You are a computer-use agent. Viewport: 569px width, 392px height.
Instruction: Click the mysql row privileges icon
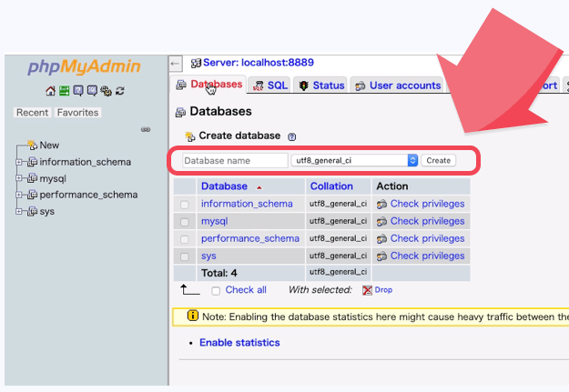381,222
